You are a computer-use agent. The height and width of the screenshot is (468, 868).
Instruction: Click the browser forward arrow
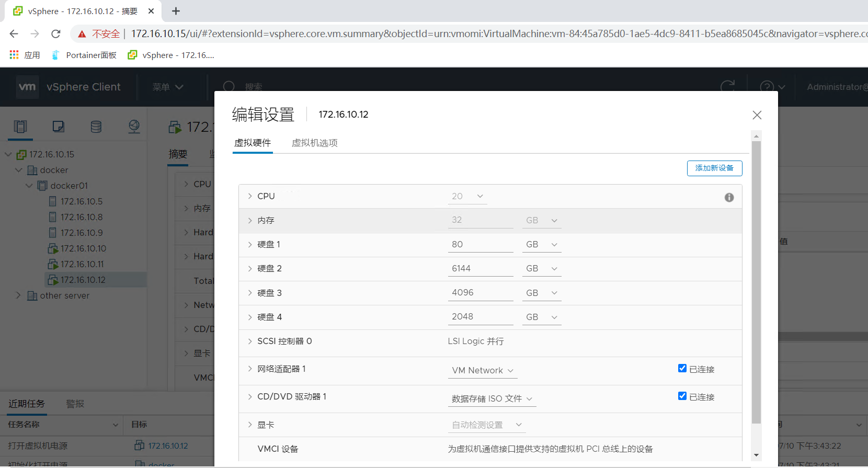coord(35,33)
